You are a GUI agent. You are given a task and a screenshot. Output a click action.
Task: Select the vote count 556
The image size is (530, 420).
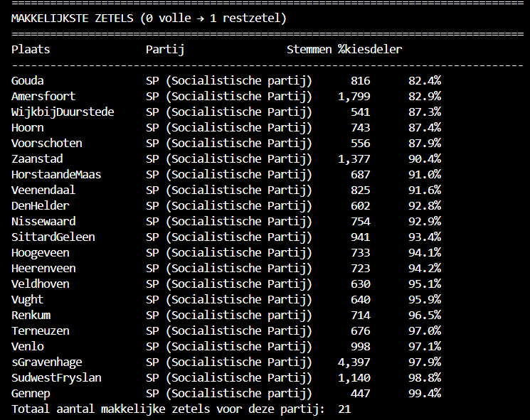[360, 144]
